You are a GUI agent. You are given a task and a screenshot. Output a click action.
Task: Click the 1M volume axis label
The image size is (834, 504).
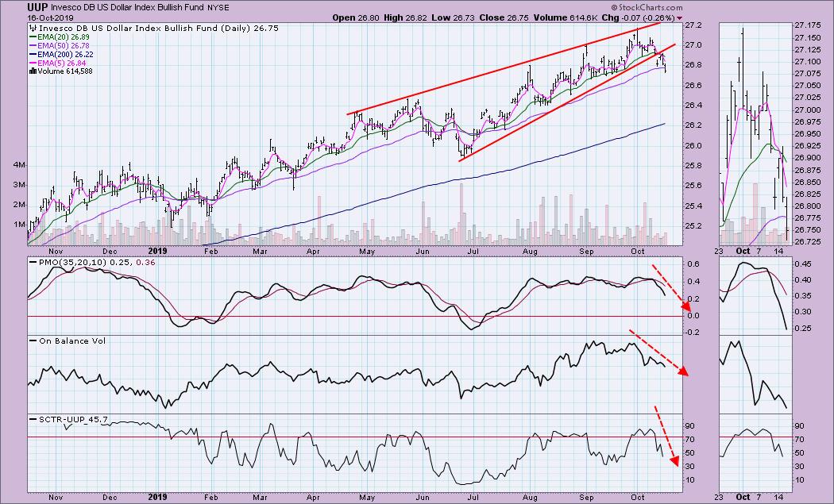20,225
